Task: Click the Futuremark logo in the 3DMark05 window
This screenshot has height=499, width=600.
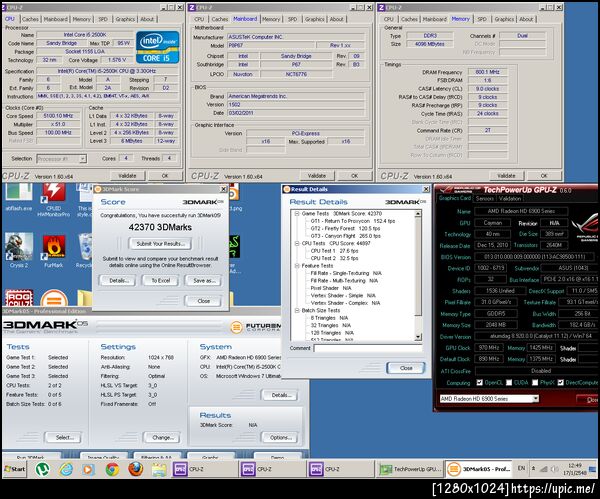Action: 256,327
